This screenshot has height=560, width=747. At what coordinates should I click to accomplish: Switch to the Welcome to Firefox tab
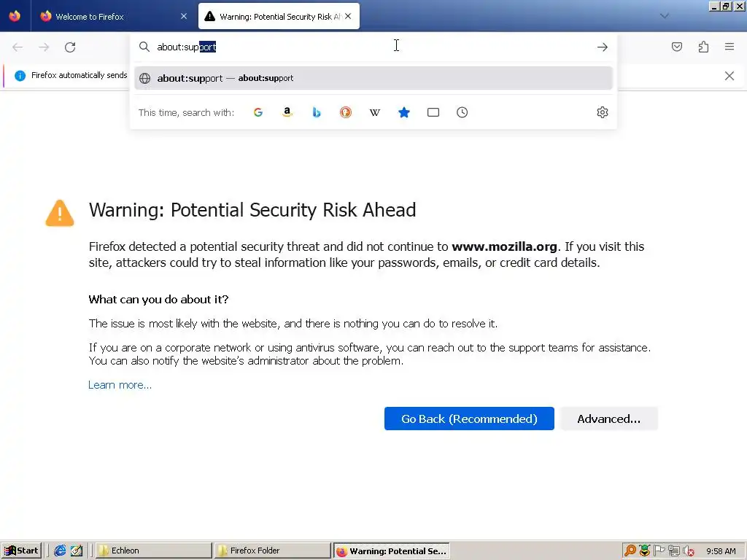pos(109,16)
